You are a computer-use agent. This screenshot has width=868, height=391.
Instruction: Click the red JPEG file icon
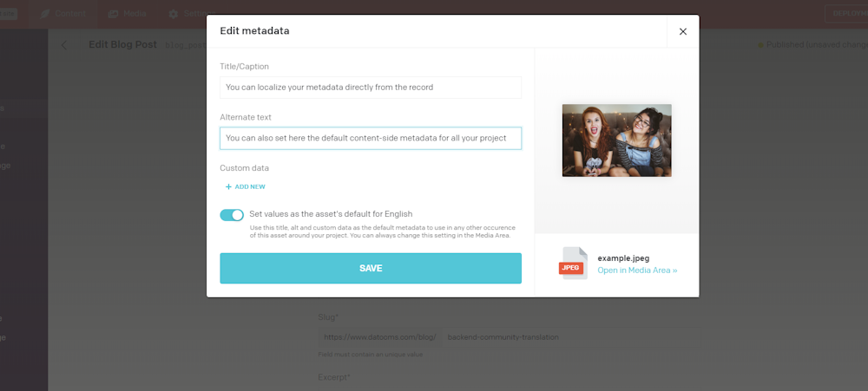[x=572, y=264]
